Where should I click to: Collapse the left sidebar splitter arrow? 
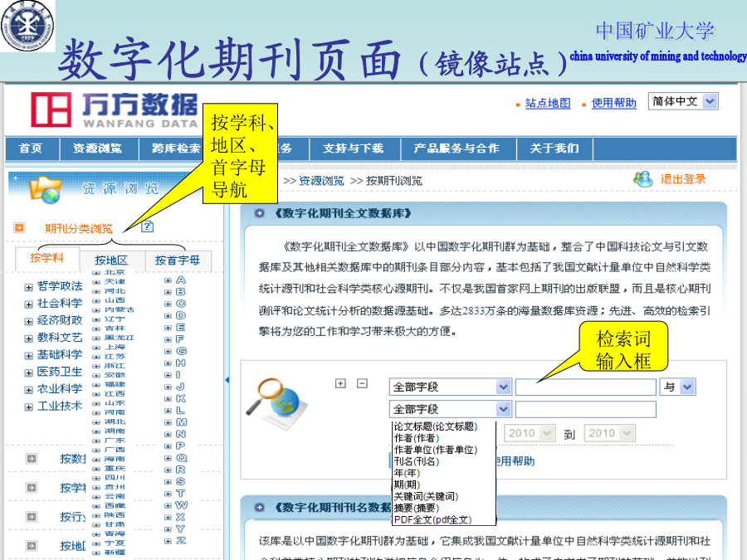point(227,380)
